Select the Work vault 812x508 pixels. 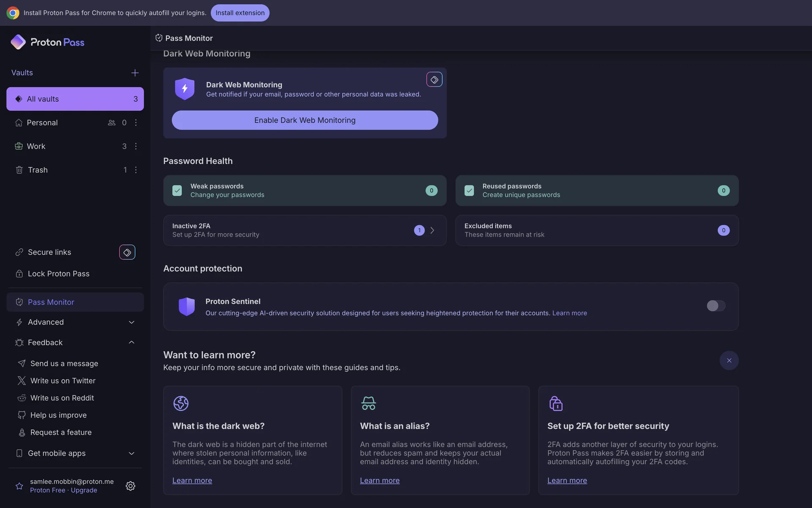pyautogui.click(x=36, y=146)
